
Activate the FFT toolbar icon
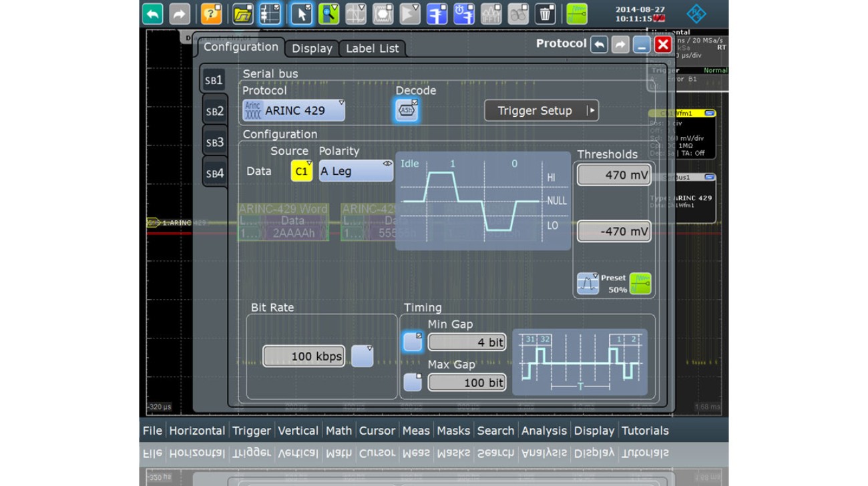491,14
